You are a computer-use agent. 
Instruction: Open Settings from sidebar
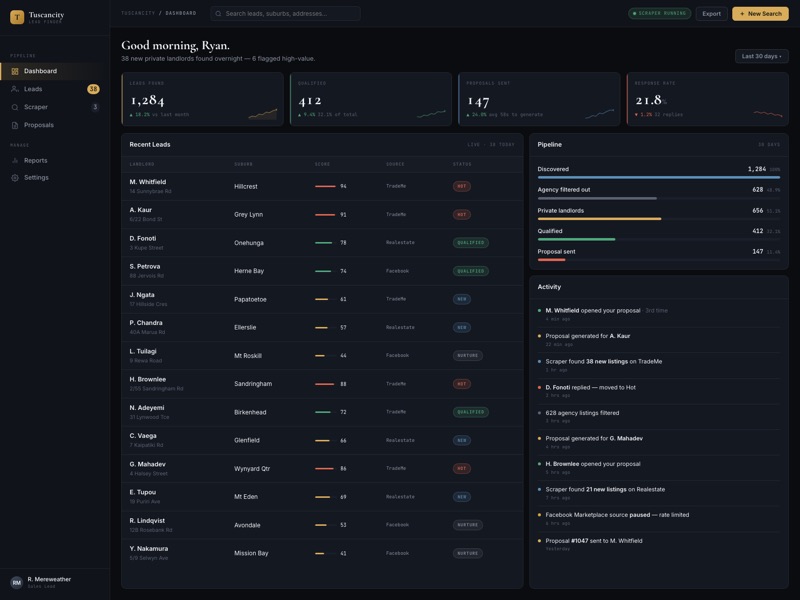click(55, 178)
